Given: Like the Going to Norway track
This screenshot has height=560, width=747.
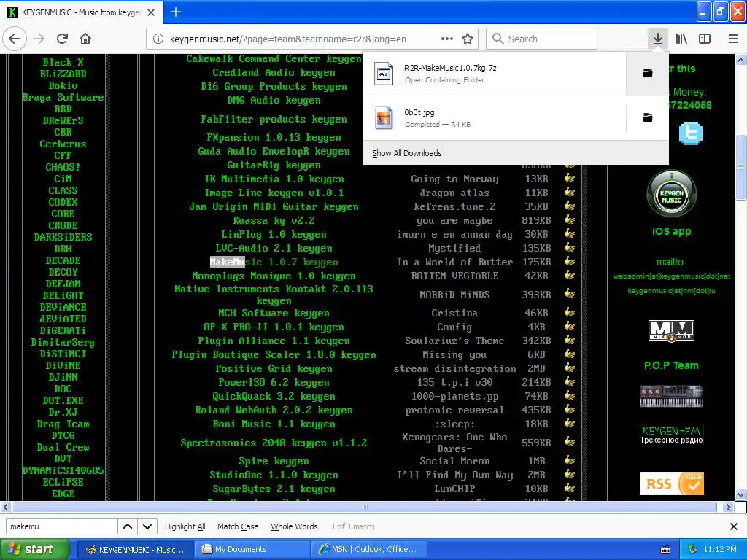Looking at the screenshot, I should pyautogui.click(x=569, y=178).
